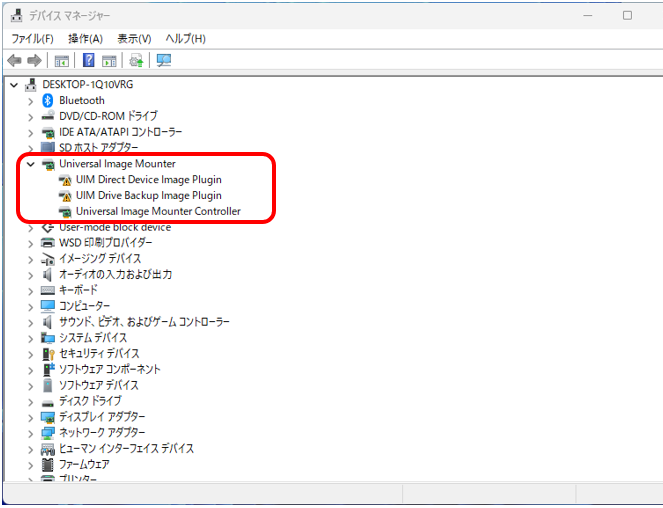Click the show/hide console tree icon
663x508 pixels.
[62, 61]
